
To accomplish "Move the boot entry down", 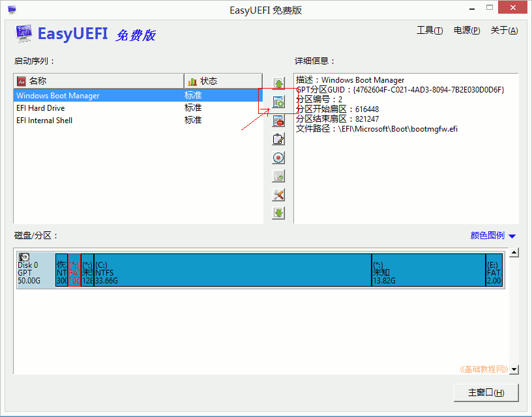I will tap(278, 212).
